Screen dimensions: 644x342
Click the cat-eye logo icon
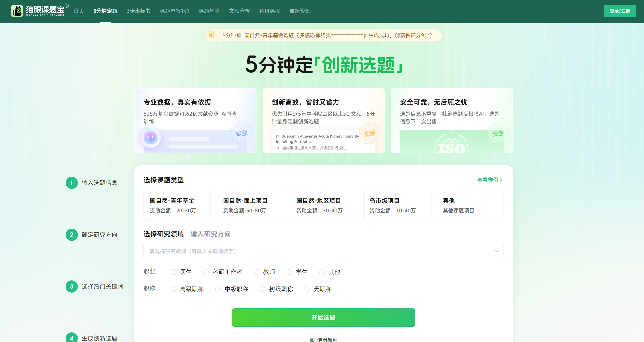pos(17,11)
